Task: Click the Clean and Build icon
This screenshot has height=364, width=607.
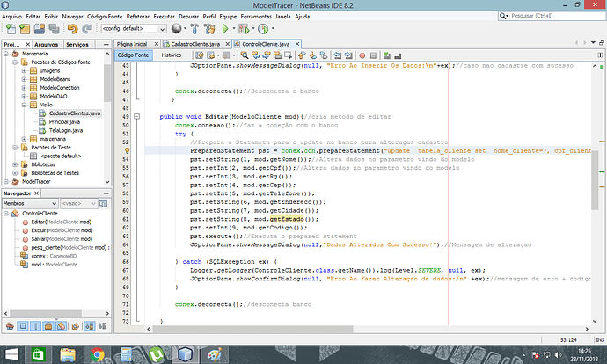Action: (x=209, y=29)
